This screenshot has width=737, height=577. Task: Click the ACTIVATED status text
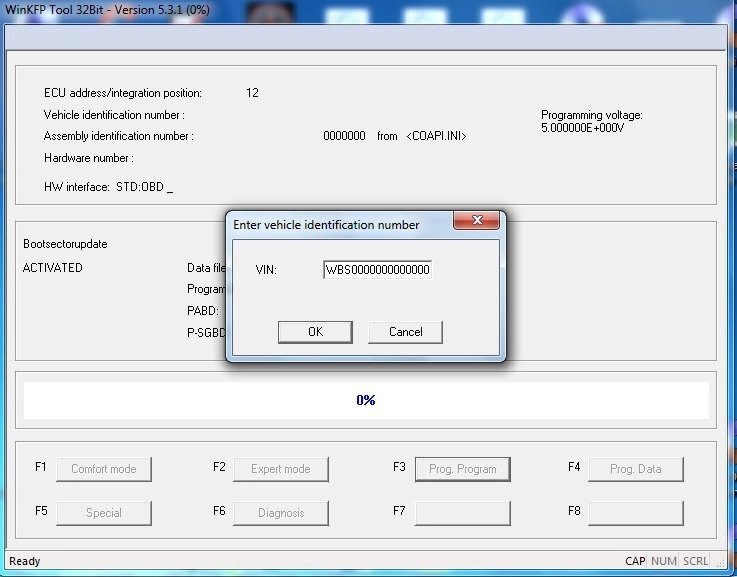[x=53, y=268]
